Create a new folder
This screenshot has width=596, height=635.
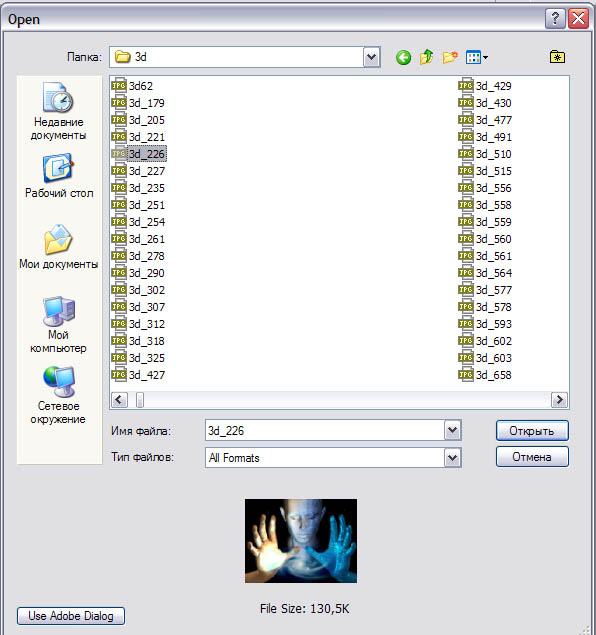click(450, 57)
